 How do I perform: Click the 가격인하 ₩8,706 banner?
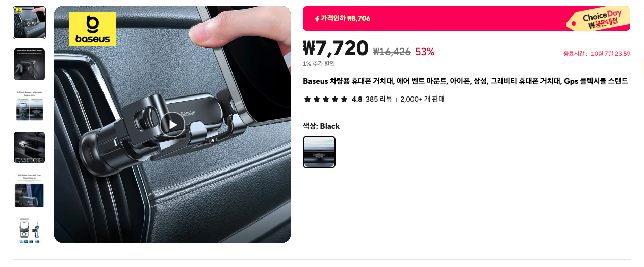click(x=467, y=18)
